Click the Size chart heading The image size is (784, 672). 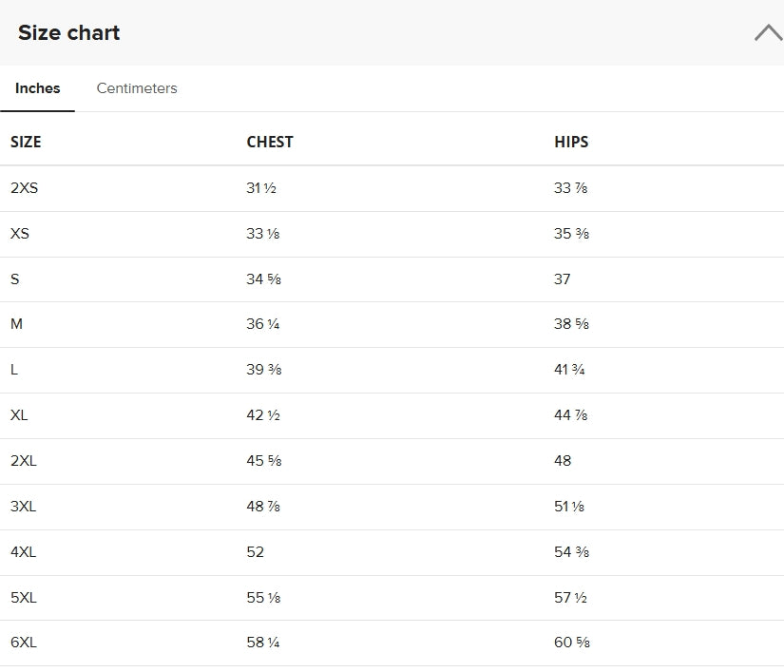point(68,33)
